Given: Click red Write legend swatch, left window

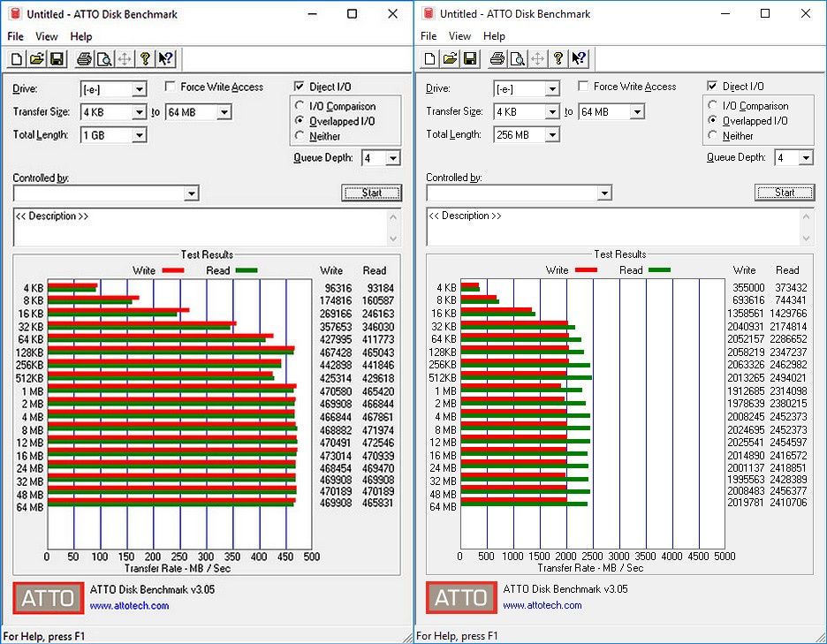Looking at the screenshot, I should pyautogui.click(x=173, y=270).
